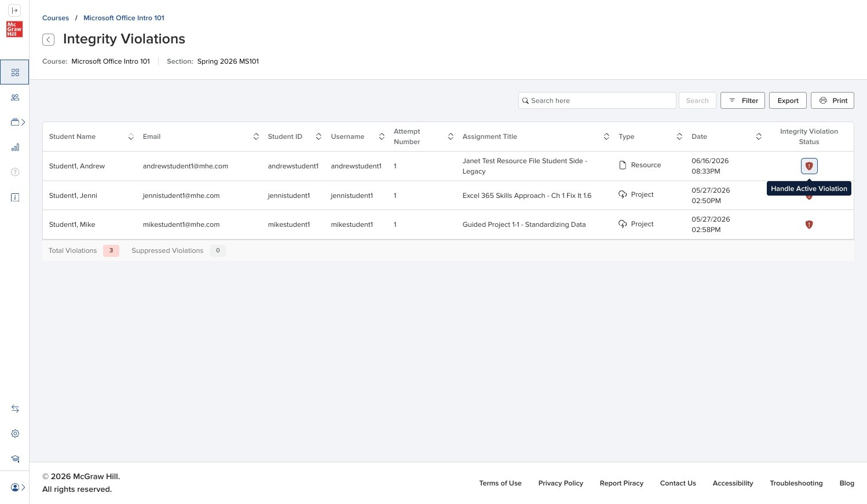Click the Search button

click(x=697, y=101)
